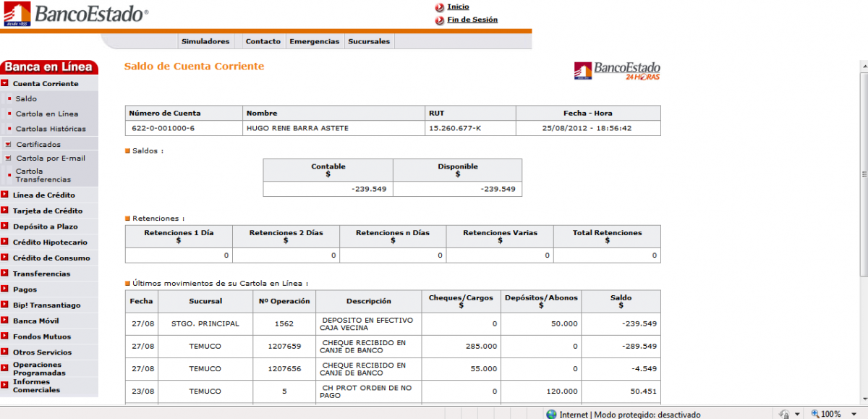Open Cartola por E-mail sidebar link
868x419 pixels.
coord(51,158)
